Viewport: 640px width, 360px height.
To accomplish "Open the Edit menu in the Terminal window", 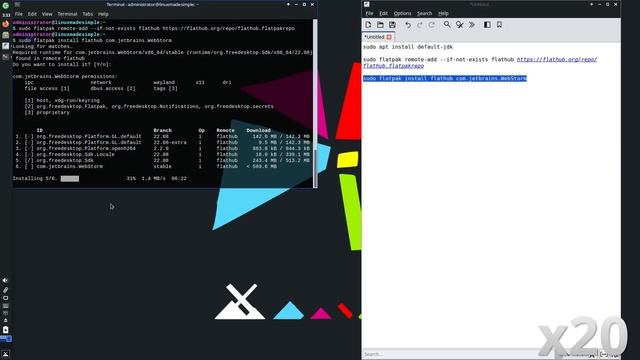I will pos(32,14).
